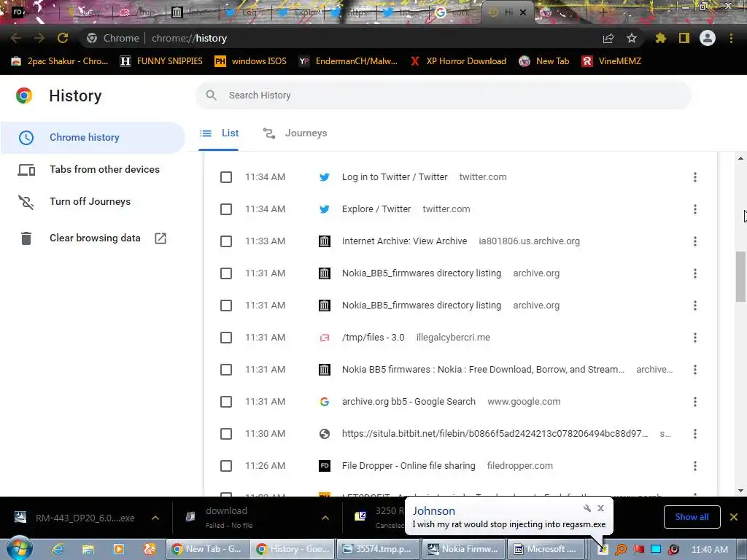Click the illegalcybercri.me favicon for /tmp/files
This screenshot has height=560, width=747.
click(325, 338)
